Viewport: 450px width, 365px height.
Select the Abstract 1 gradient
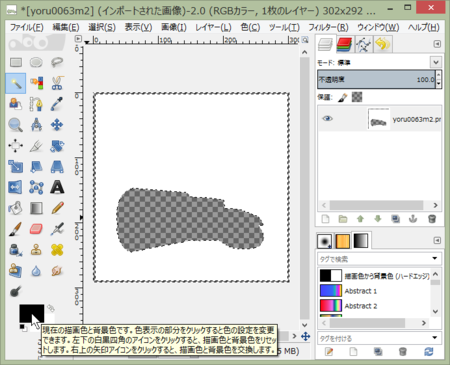(x=374, y=291)
